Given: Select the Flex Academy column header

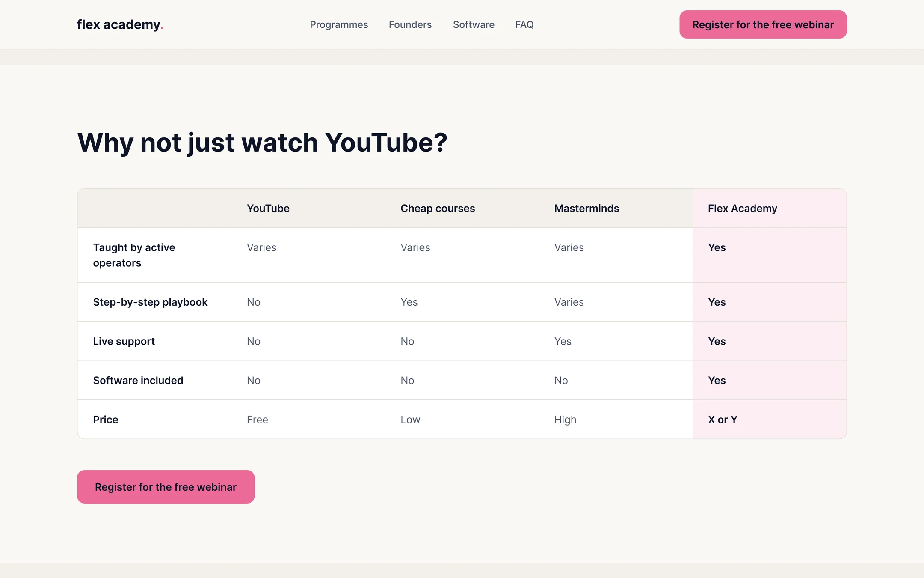Looking at the screenshot, I should [743, 208].
